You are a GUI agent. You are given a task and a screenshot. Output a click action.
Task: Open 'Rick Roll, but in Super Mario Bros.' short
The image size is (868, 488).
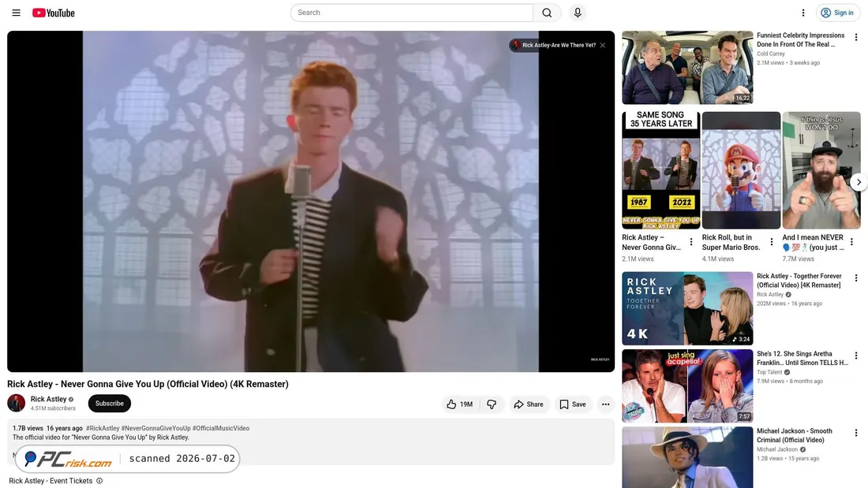pyautogui.click(x=741, y=170)
